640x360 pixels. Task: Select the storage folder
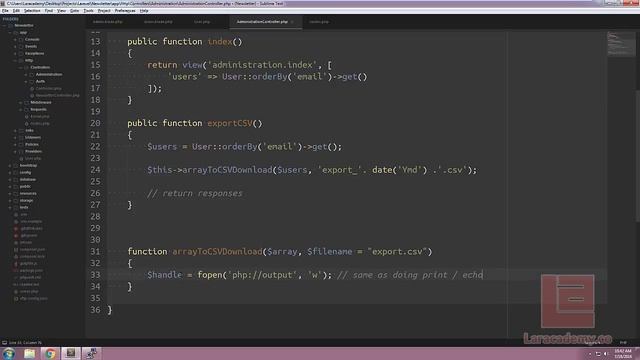pyautogui.click(x=27, y=200)
